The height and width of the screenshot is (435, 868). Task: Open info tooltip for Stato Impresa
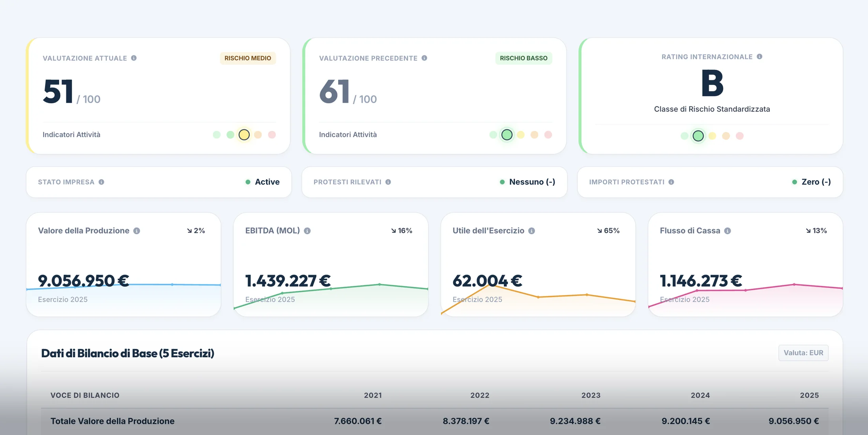(101, 182)
